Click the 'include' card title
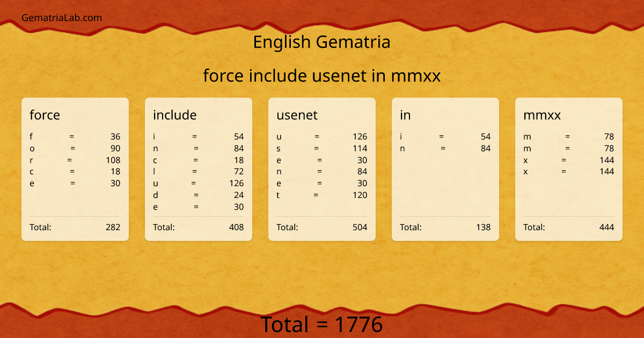This screenshot has height=338, width=644. (x=174, y=115)
